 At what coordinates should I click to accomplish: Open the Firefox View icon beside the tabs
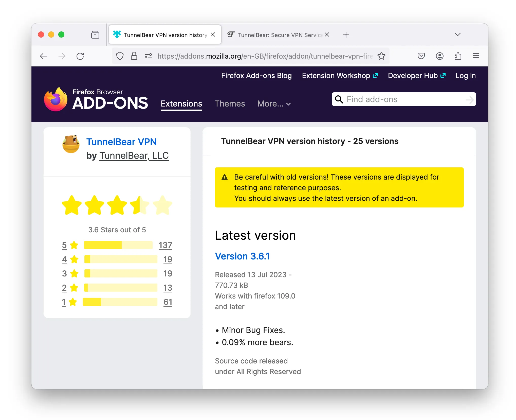tap(95, 34)
